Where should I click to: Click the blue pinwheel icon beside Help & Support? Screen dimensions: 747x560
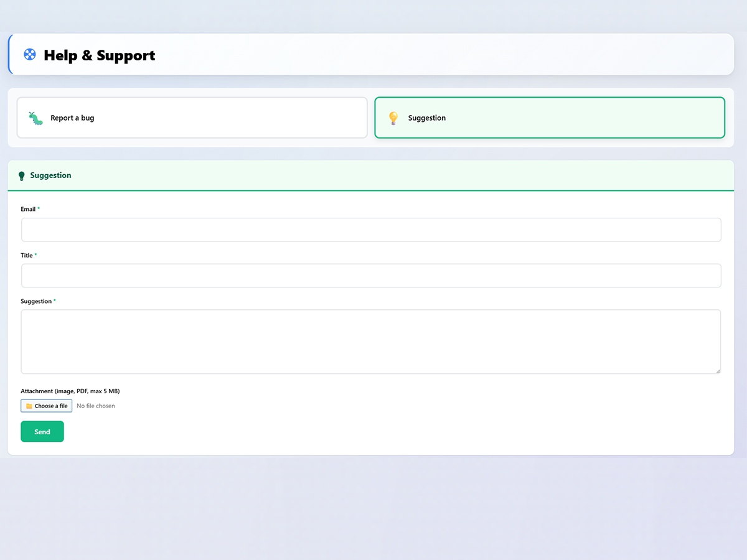(x=29, y=55)
